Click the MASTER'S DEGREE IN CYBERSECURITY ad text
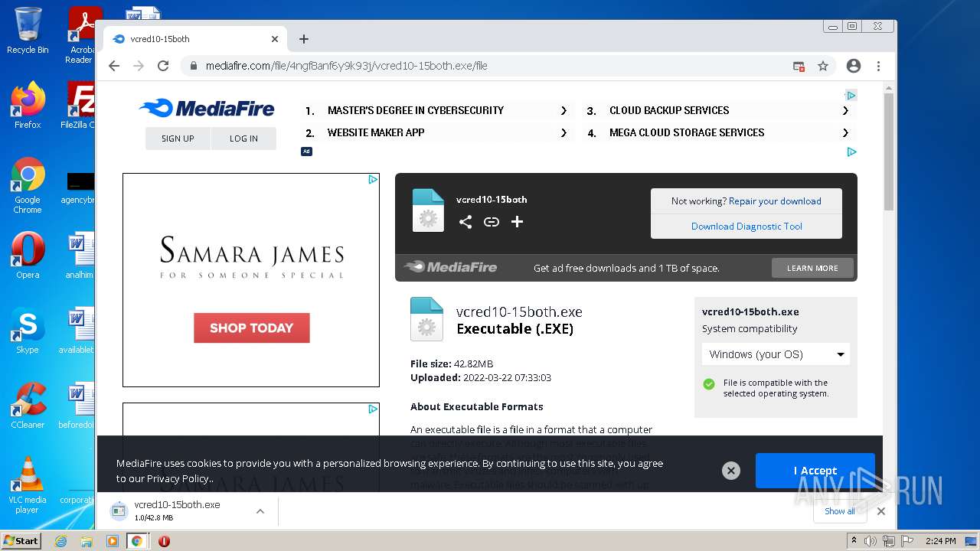This screenshot has height=551, width=980. click(x=416, y=110)
